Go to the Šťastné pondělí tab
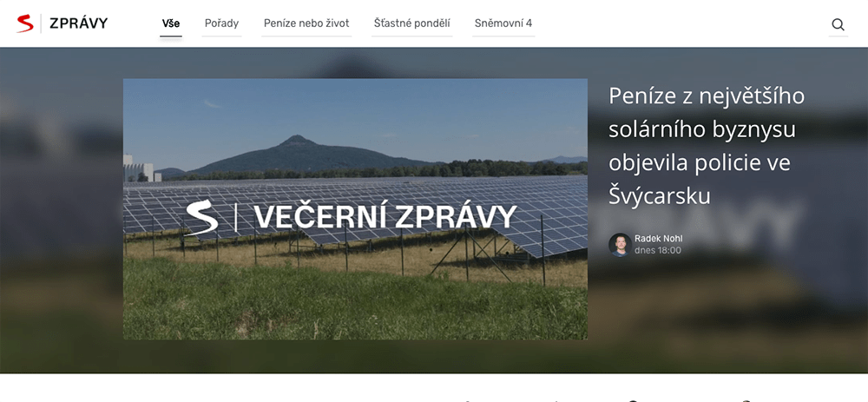This screenshot has height=402, width=868. (x=411, y=23)
